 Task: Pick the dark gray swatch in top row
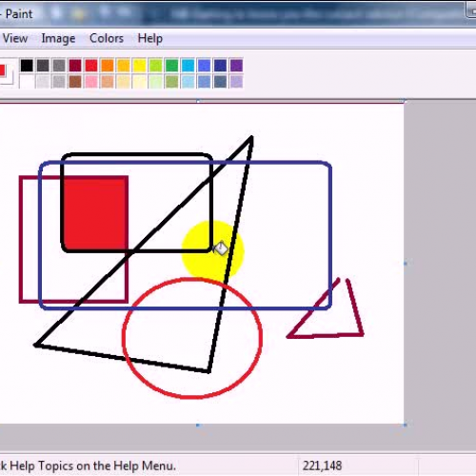(43, 66)
